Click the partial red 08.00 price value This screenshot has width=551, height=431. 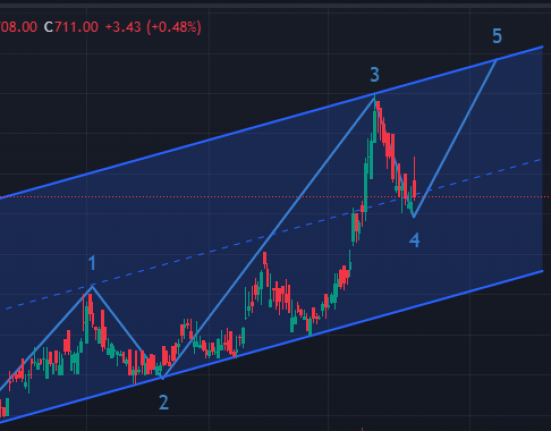(18, 27)
